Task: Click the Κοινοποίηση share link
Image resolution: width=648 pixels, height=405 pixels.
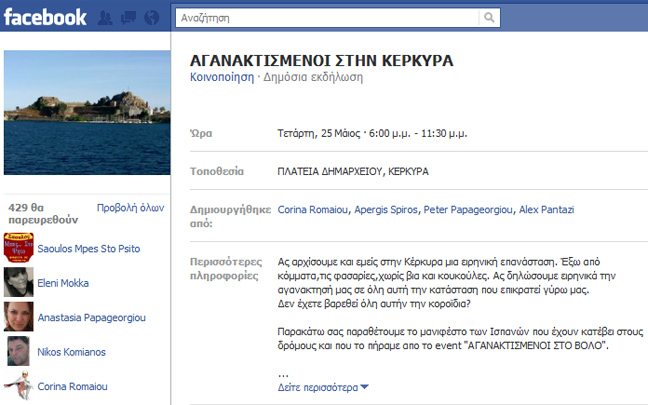Action: pos(221,77)
